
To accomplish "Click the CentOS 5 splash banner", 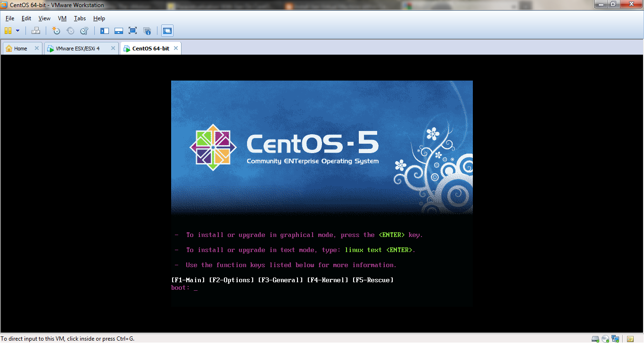I will pyautogui.click(x=322, y=147).
